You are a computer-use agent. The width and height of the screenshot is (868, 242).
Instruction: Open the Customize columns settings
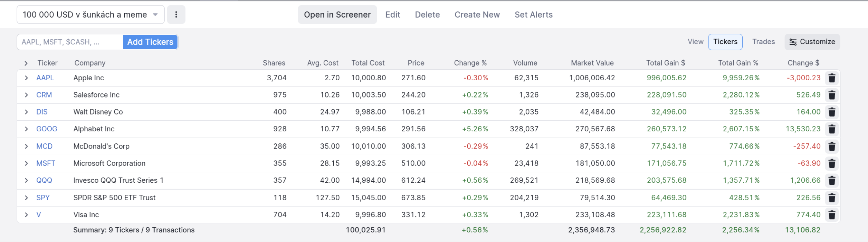pyautogui.click(x=812, y=42)
